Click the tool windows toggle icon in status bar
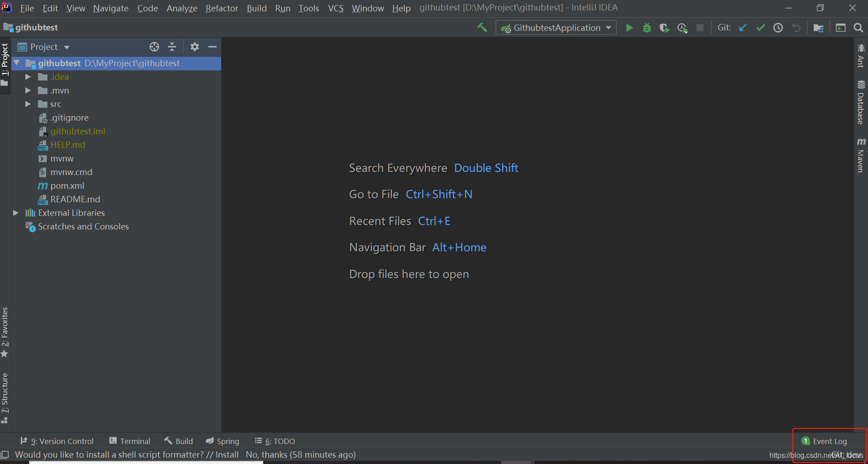 [x=5, y=454]
